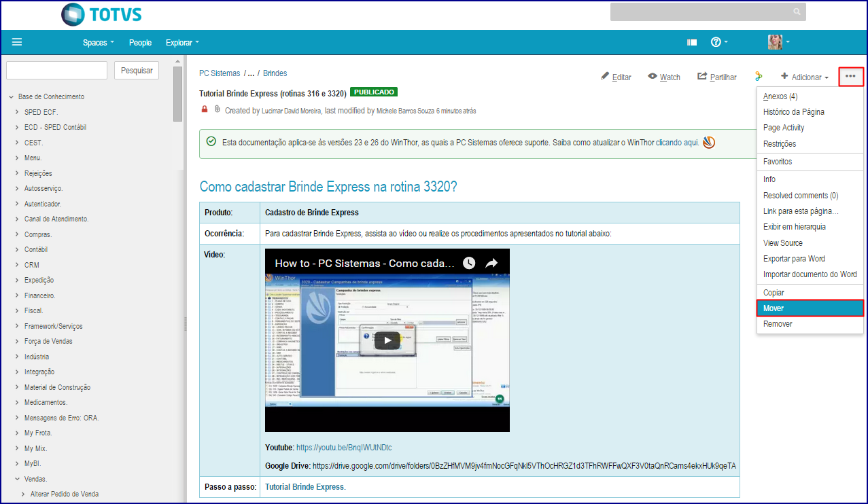Select Histórico da Página menu entry
The width and height of the screenshot is (868, 504).
click(x=810, y=112)
